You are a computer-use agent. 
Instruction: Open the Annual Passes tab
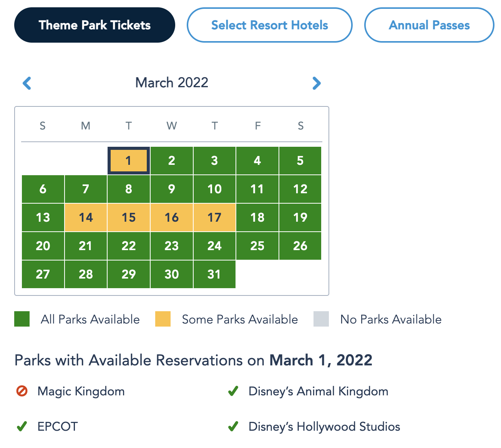(429, 25)
